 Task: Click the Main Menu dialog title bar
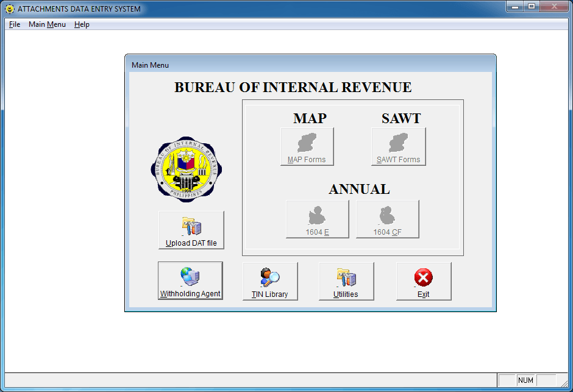pos(310,65)
